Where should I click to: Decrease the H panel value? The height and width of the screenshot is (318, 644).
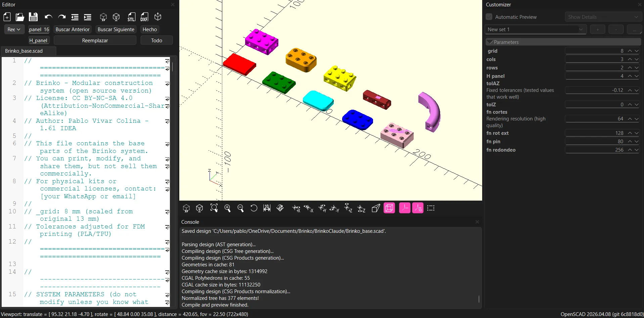(637, 76)
